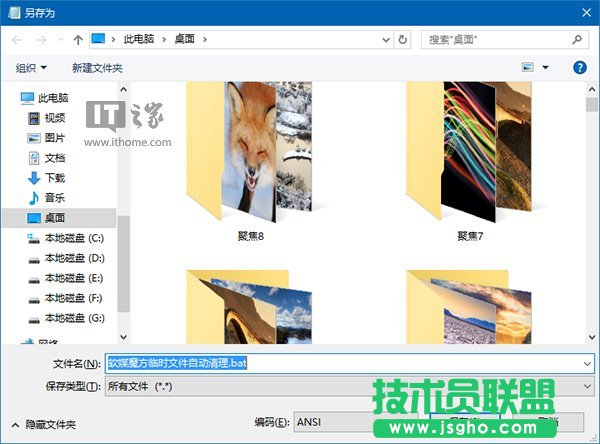Open the address bar history dropdown
The width and height of the screenshot is (600, 444).
point(385,40)
